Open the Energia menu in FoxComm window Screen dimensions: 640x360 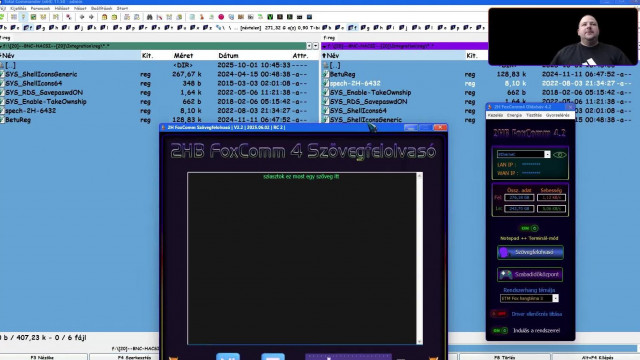(x=514, y=116)
